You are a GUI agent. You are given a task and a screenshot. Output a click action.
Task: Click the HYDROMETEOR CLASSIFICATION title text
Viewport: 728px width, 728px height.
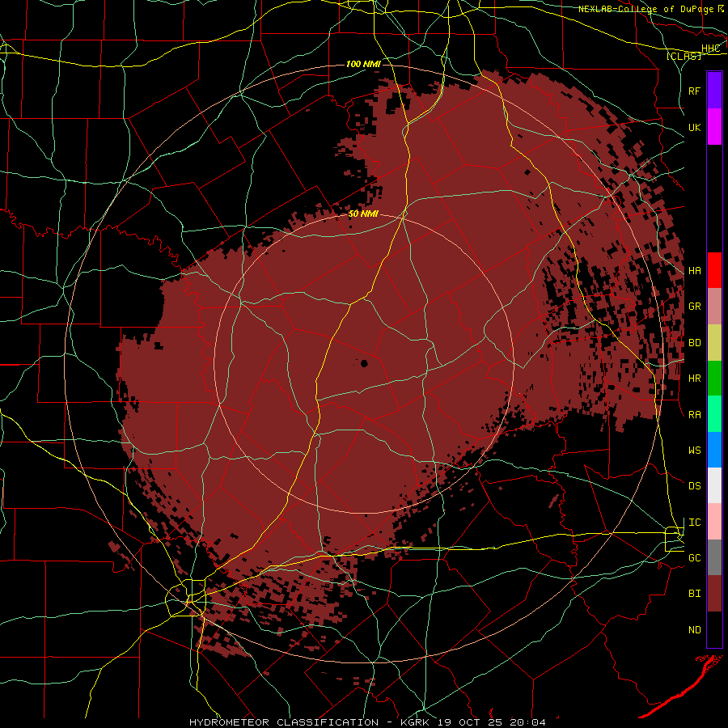coord(284,722)
